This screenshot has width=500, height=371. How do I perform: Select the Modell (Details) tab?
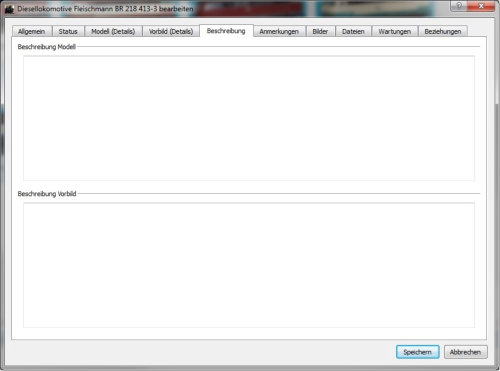coord(113,31)
